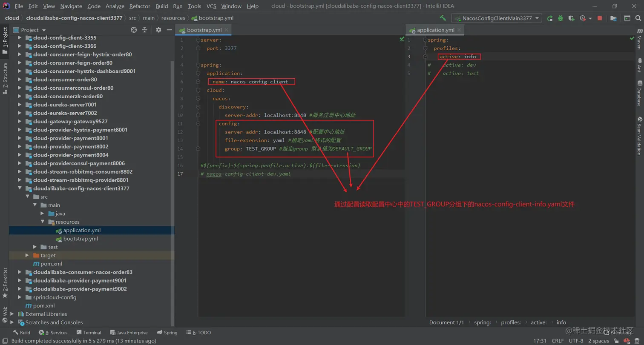Click the UTF-8 encoding status
The height and width of the screenshot is (345, 644).
click(576, 341)
